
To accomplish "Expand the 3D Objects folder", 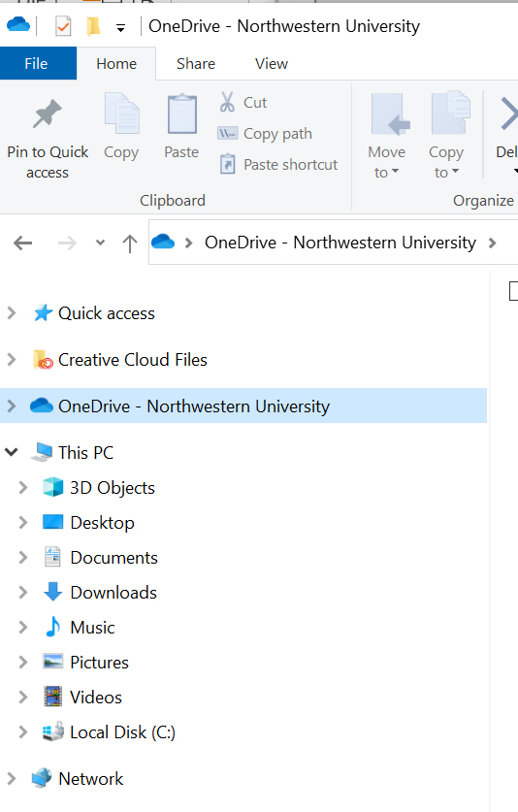I will pyautogui.click(x=22, y=487).
